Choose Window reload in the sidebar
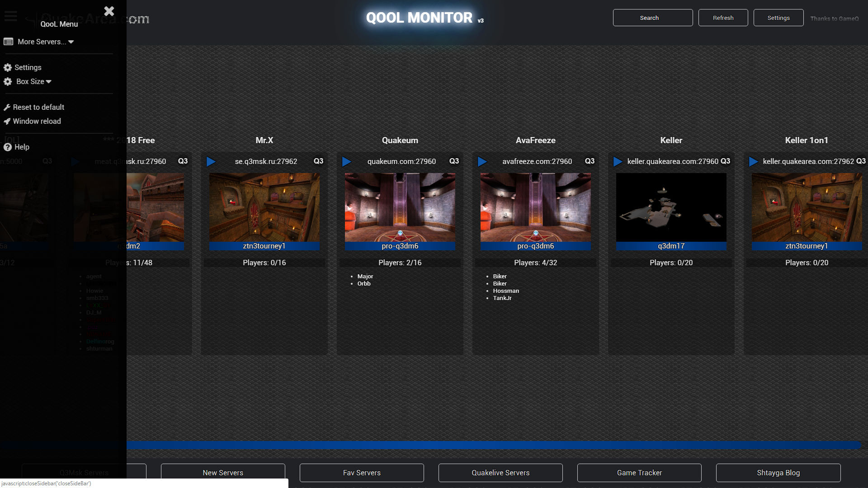This screenshot has width=868, height=488. (x=37, y=121)
